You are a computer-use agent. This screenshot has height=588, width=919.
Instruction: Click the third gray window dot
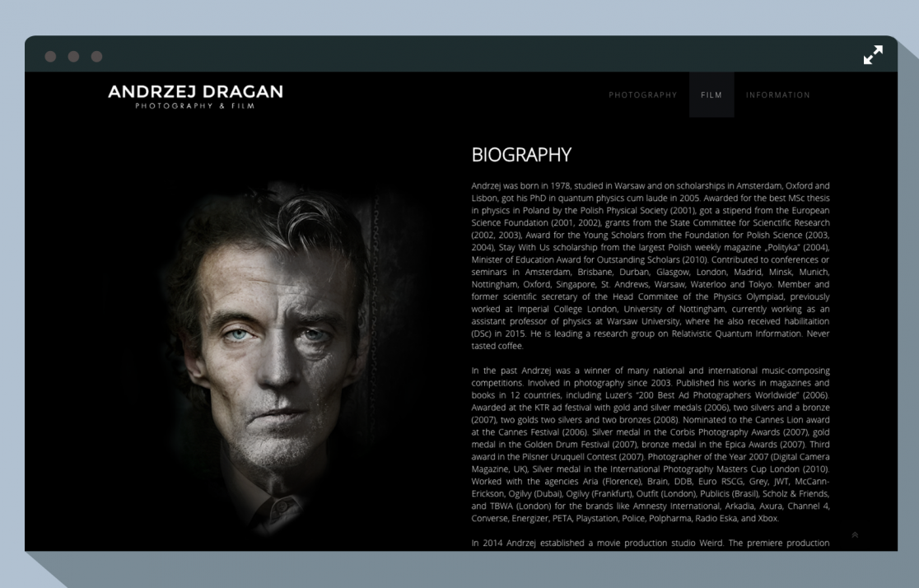click(x=96, y=56)
